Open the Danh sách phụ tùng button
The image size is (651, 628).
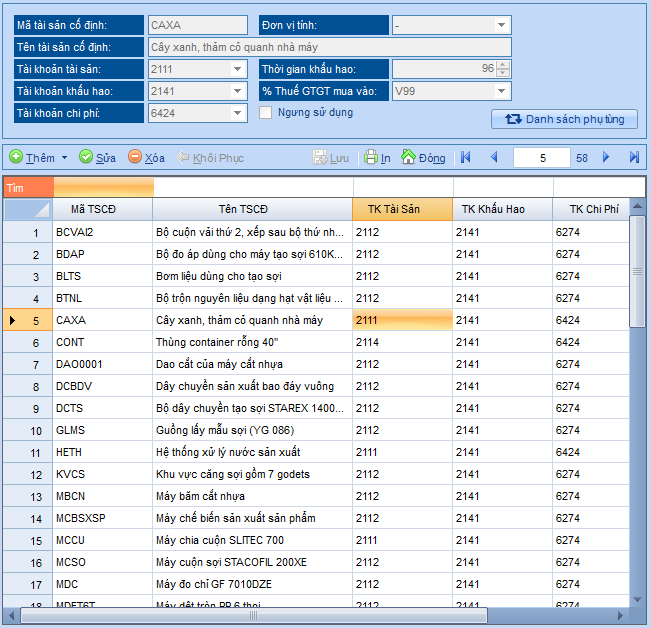coord(564,119)
